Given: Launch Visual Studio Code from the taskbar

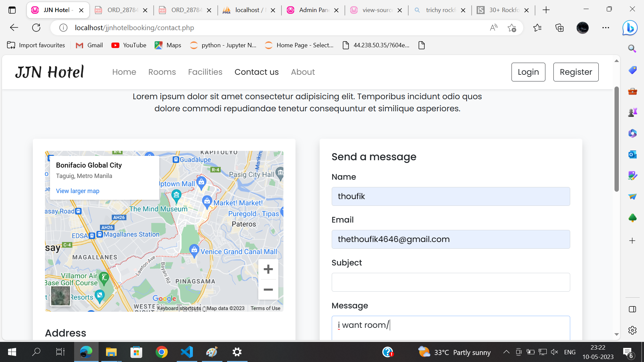Looking at the screenshot, I should pyautogui.click(x=187, y=352).
